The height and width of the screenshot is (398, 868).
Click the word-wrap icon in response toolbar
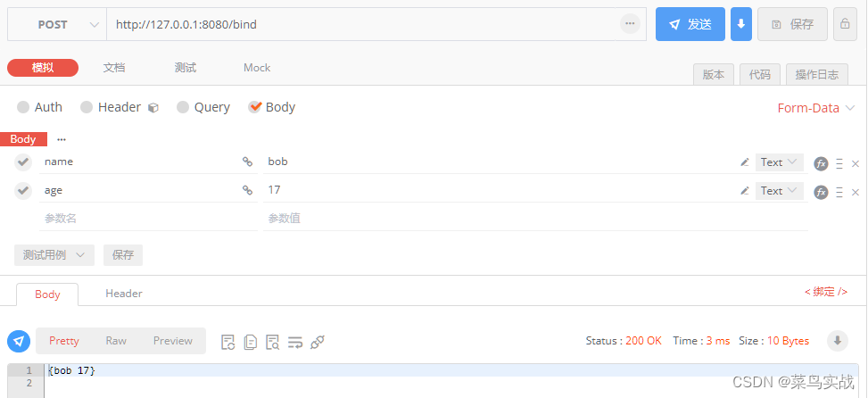coord(295,342)
